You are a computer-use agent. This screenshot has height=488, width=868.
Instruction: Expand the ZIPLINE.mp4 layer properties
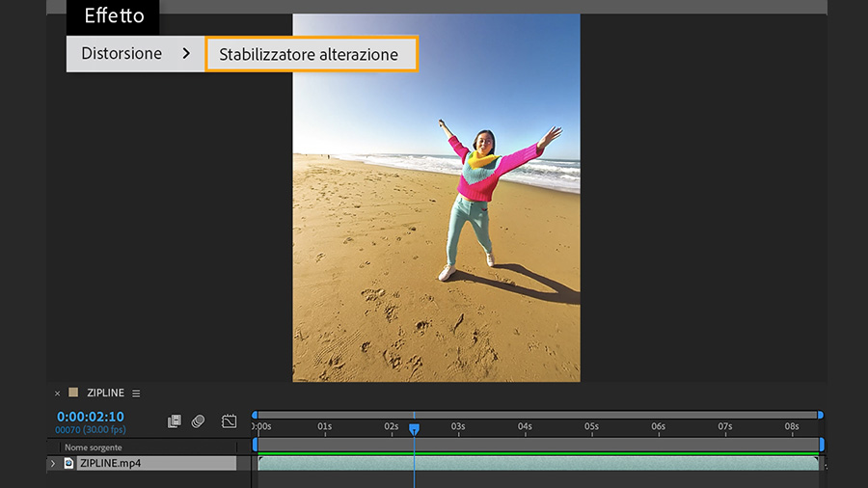53,464
